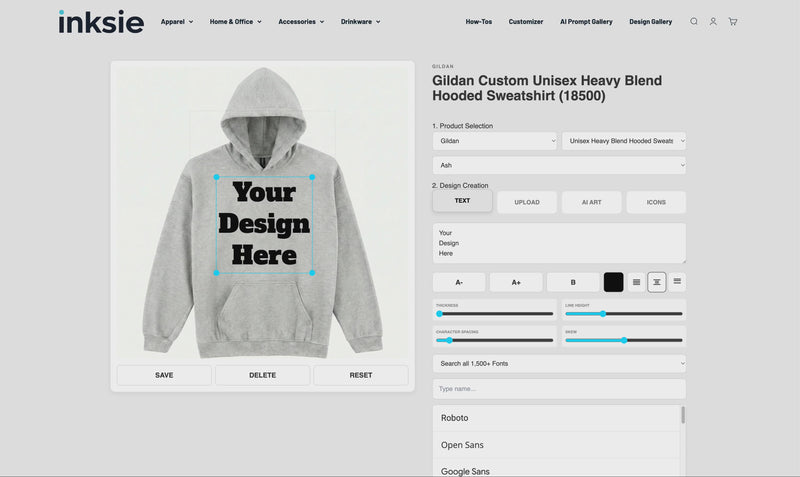Decrease font size with A- button

459,282
